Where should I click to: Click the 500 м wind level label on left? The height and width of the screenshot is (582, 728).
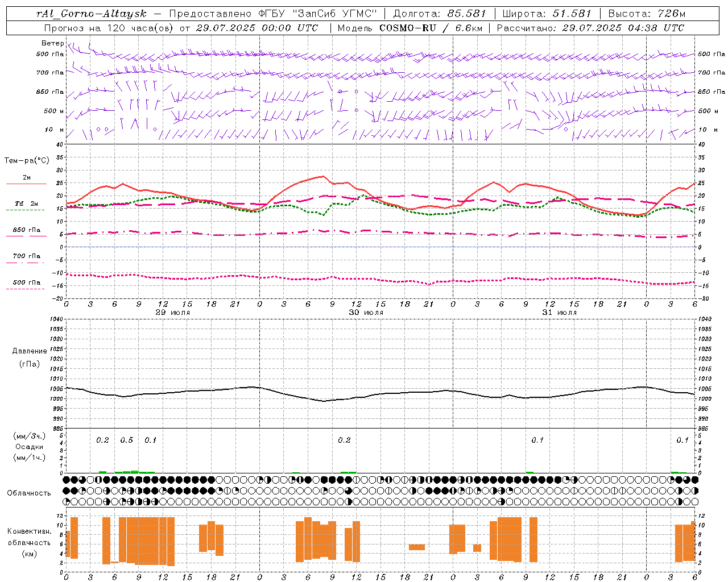tap(54, 111)
